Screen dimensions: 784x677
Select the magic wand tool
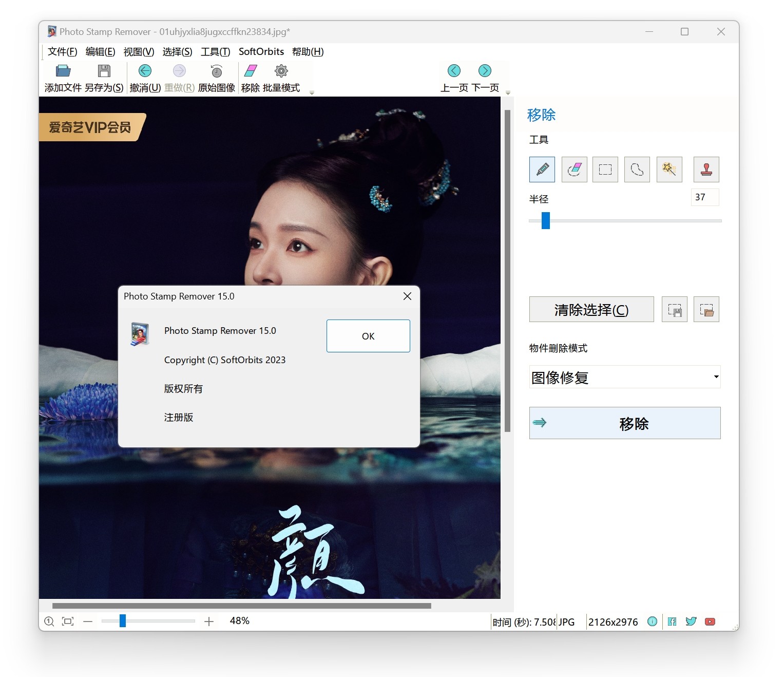point(670,170)
